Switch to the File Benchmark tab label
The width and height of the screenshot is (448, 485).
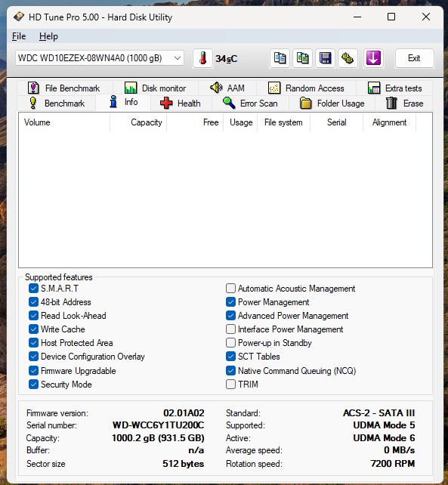73,88
